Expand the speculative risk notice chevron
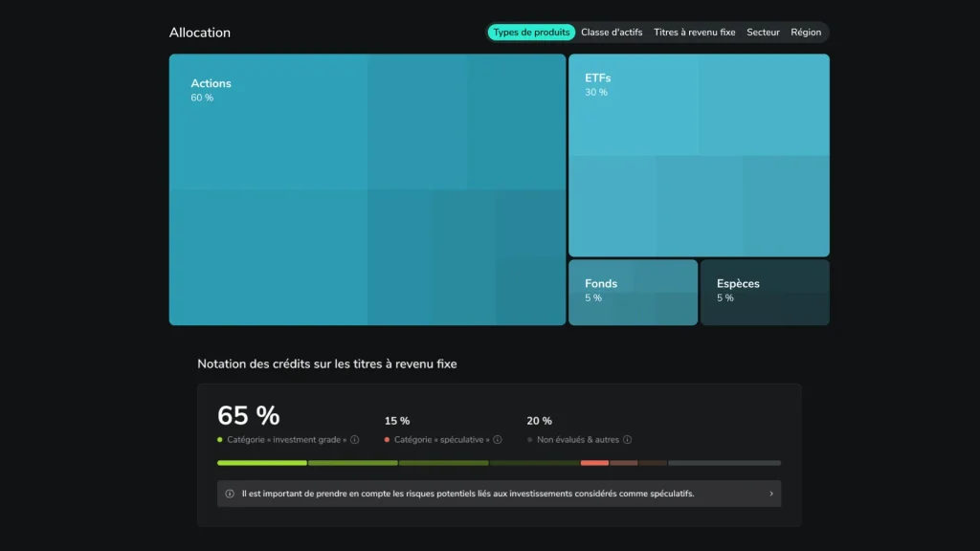This screenshot has height=551, width=980. click(x=771, y=494)
